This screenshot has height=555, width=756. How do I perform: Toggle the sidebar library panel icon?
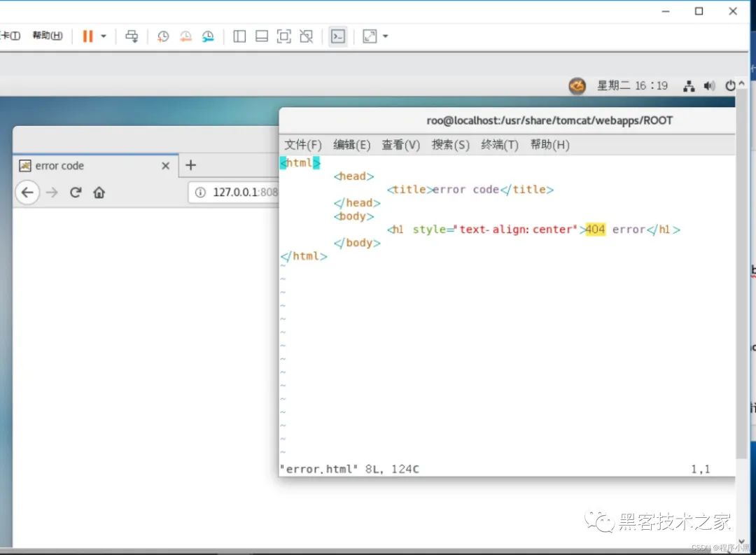tap(239, 36)
